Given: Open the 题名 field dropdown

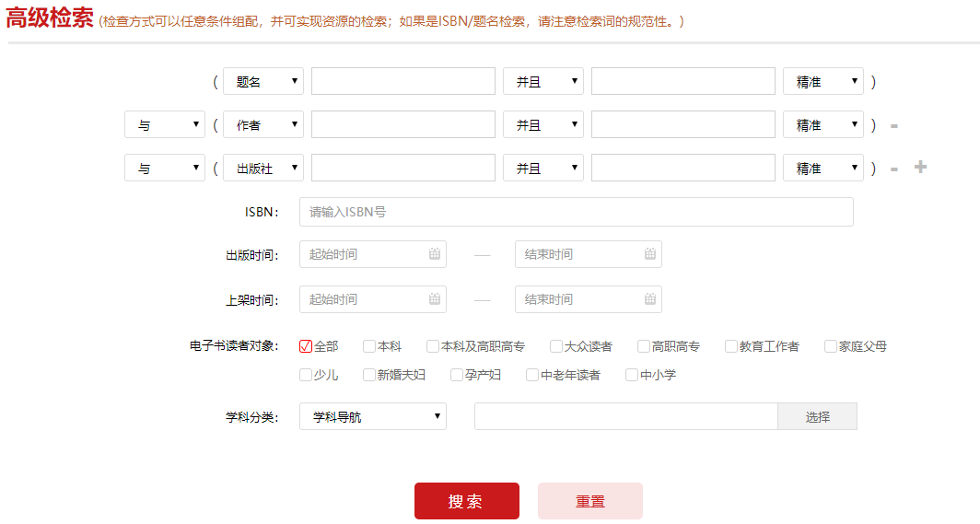Looking at the screenshot, I should [x=263, y=81].
